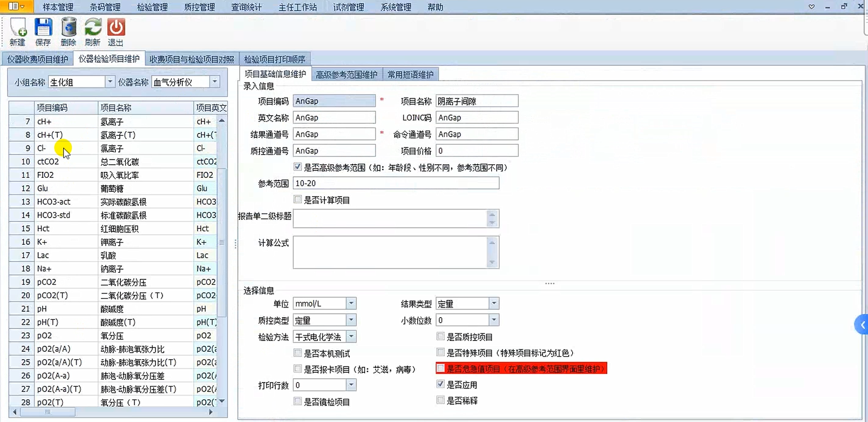
Task: Click the 项目名称 column header in the table
Action: click(146, 108)
